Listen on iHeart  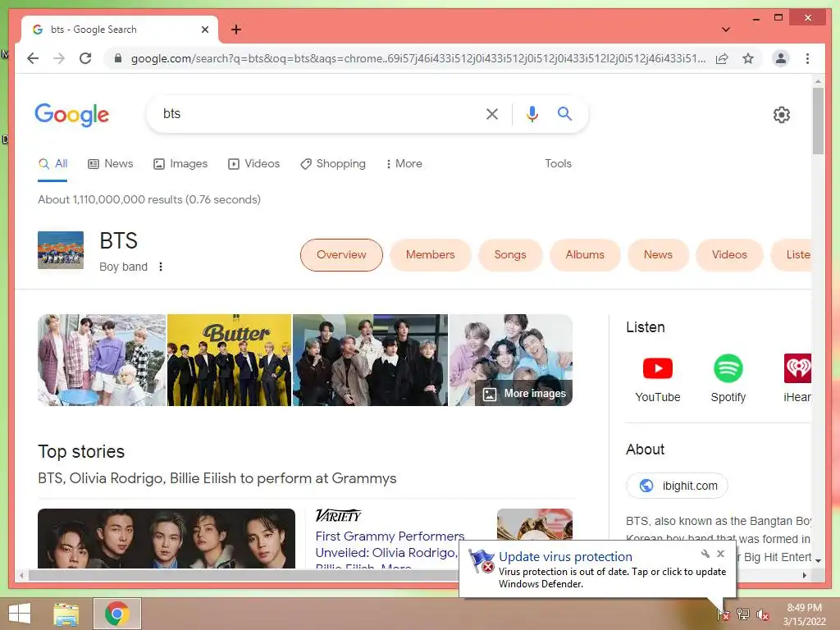point(797,379)
